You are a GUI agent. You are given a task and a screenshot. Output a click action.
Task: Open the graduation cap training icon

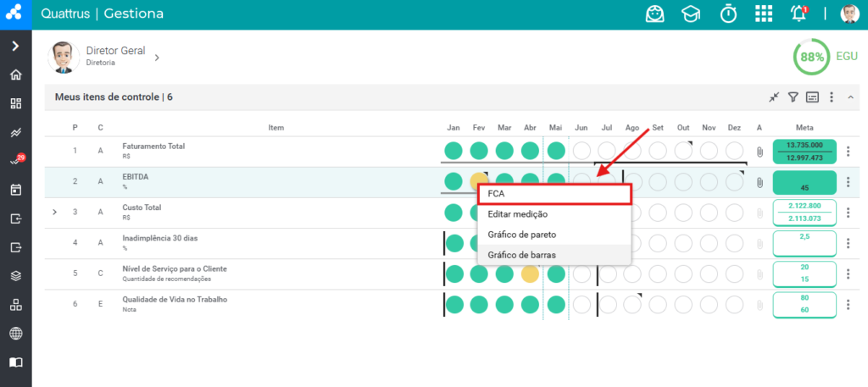pos(690,14)
